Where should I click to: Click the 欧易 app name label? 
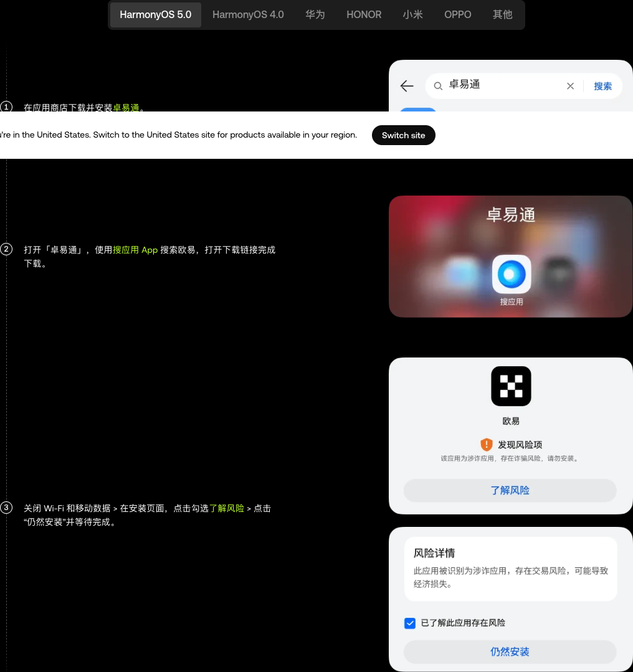(511, 421)
